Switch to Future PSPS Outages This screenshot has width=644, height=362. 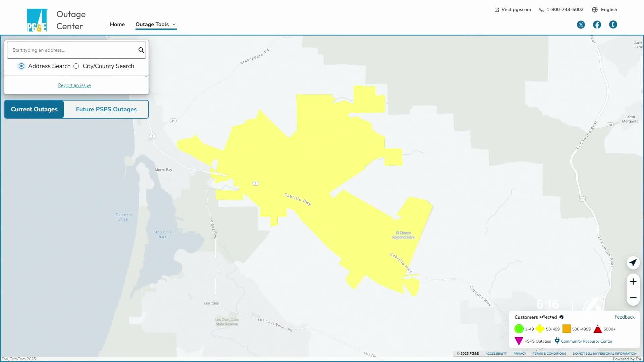(x=106, y=109)
